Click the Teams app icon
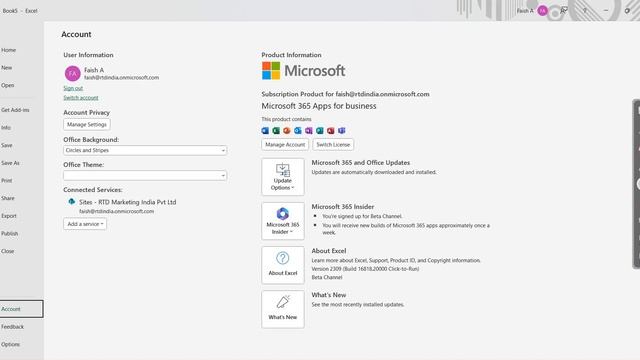The height and width of the screenshot is (360, 640). 342,131
